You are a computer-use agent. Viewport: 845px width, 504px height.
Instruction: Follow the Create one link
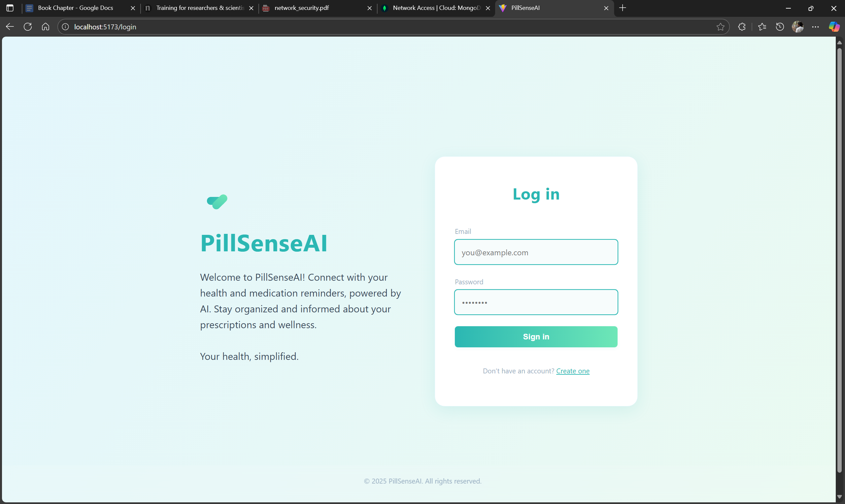572,371
